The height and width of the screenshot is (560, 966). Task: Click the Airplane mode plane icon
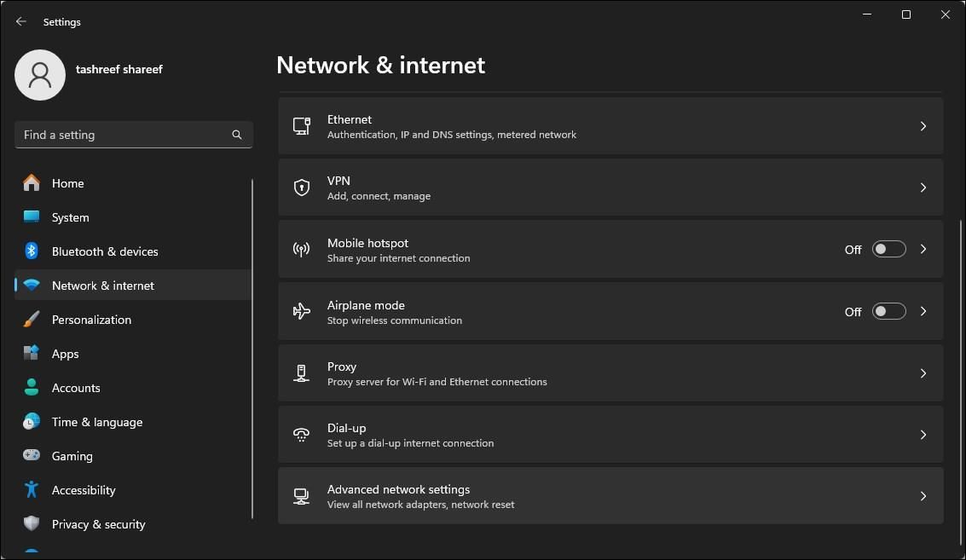tap(301, 311)
